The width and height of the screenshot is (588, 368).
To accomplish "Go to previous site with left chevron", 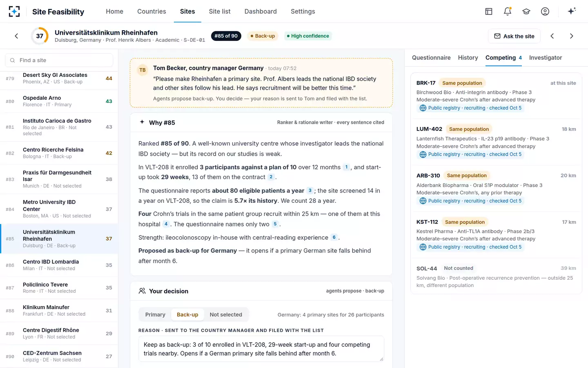I will click(x=552, y=36).
